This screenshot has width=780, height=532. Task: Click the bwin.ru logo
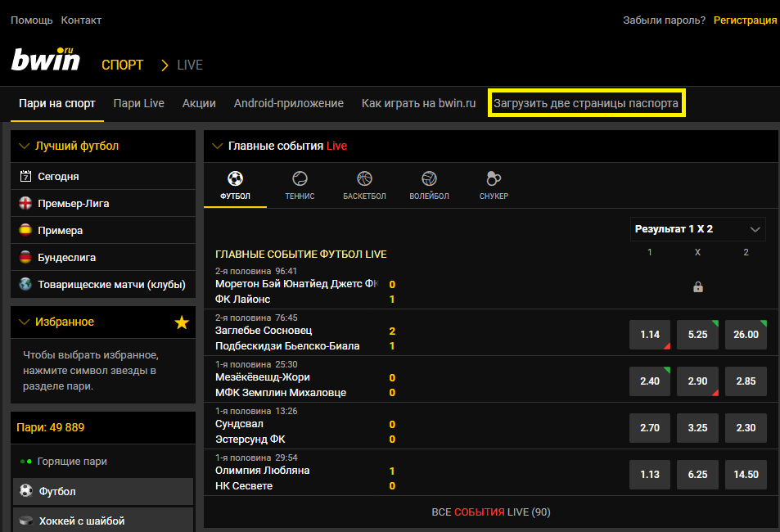[45, 59]
